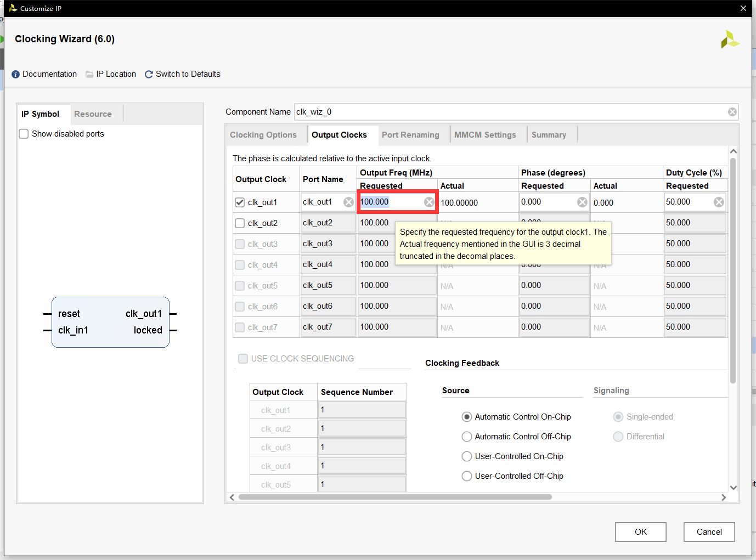Select Automatic Control Off-Chip feedback source
Viewport: 756px width, 560px height.
click(x=467, y=437)
